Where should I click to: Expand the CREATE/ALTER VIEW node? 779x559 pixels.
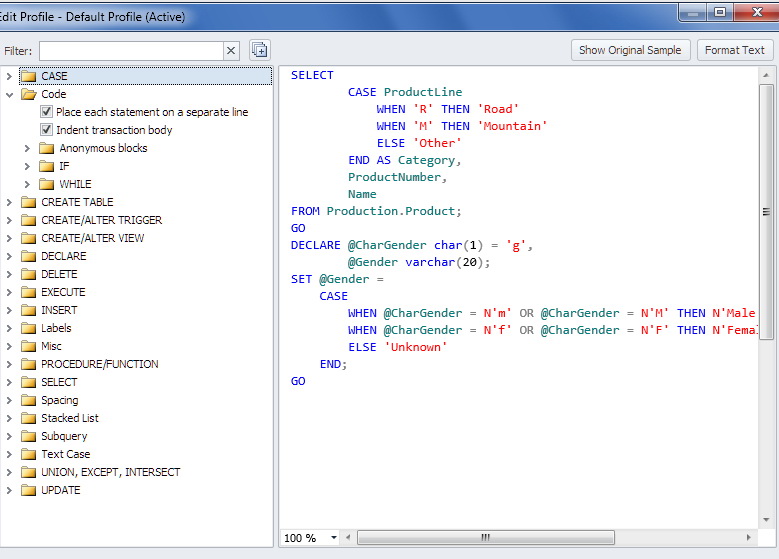coord(9,239)
